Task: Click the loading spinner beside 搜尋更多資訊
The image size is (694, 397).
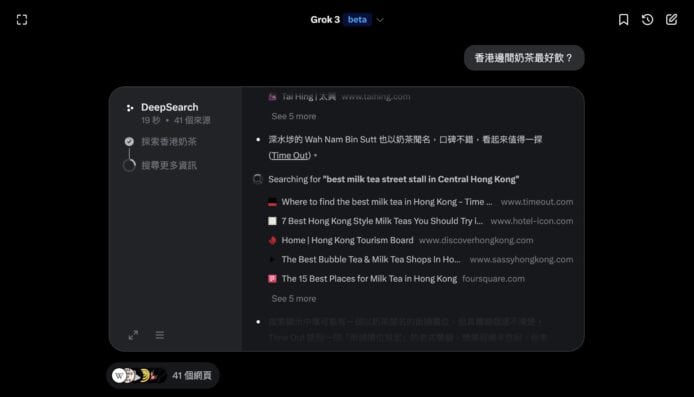Action: pos(129,166)
